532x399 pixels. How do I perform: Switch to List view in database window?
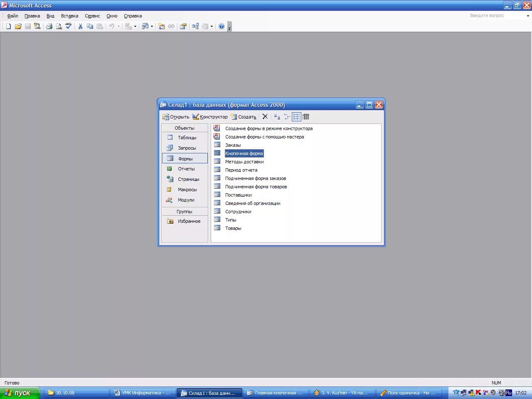[x=296, y=117]
